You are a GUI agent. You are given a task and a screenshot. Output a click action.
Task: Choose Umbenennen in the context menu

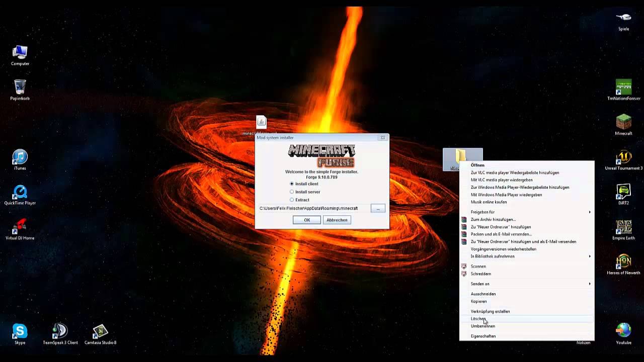click(527, 326)
